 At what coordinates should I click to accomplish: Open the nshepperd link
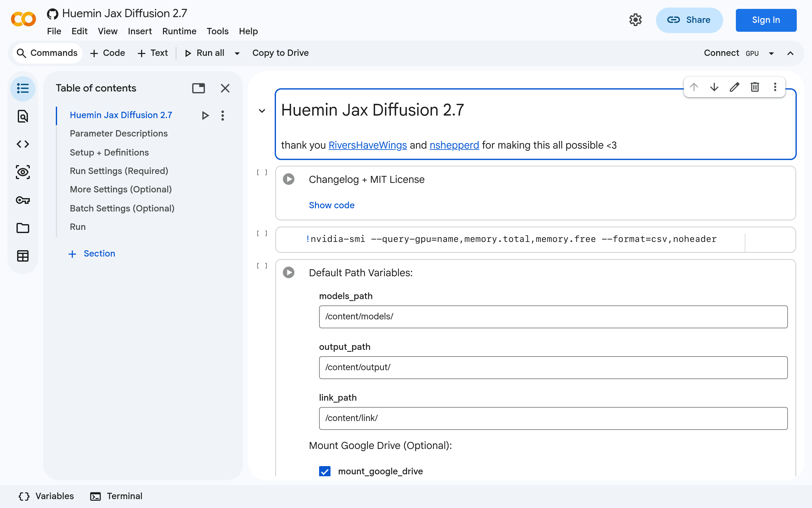pos(454,145)
